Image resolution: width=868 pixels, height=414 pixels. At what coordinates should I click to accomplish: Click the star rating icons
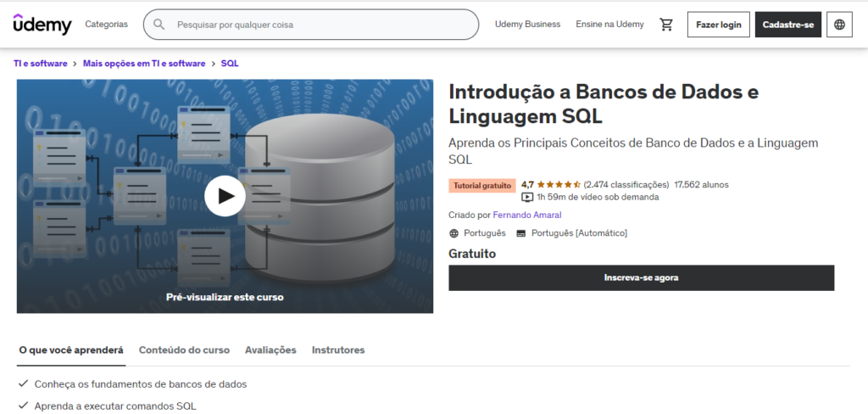559,185
